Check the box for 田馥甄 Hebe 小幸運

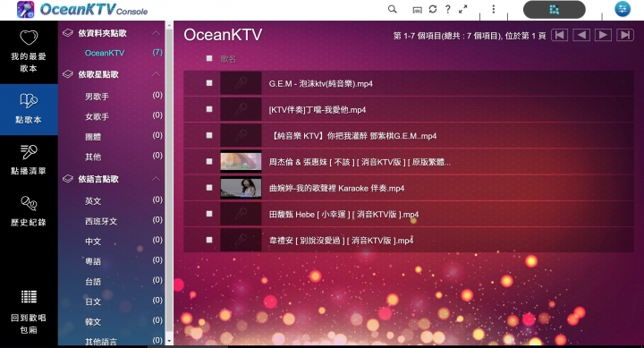(209, 214)
